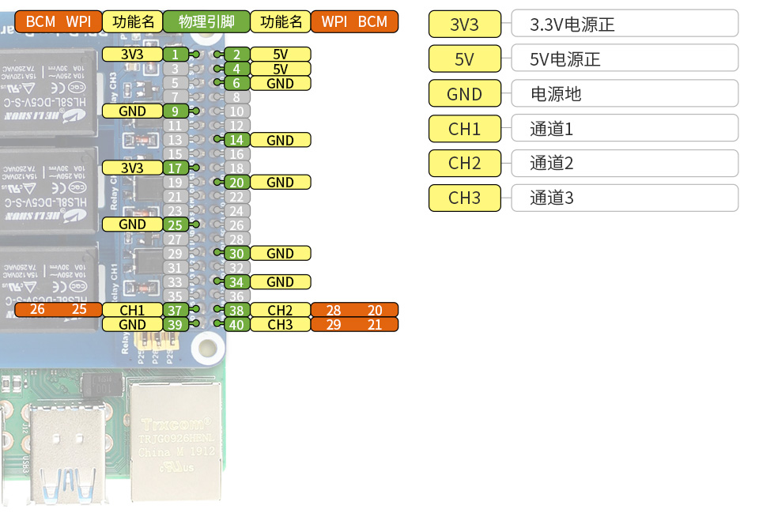Click the 5V legend badge
This screenshot has height=532, width=759.
pyautogui.click(x=464, y=58)
